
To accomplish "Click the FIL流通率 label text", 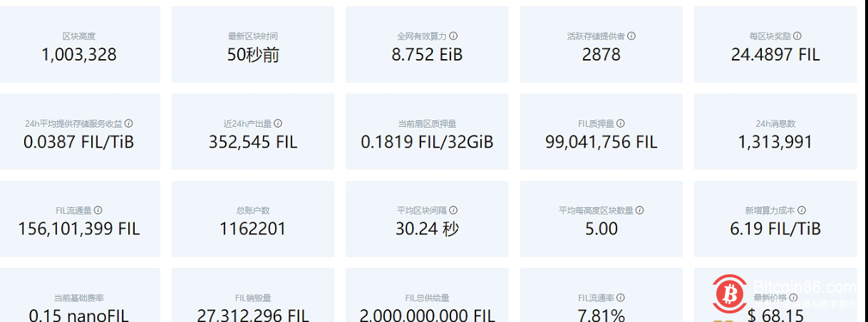I will coord(596,298).
